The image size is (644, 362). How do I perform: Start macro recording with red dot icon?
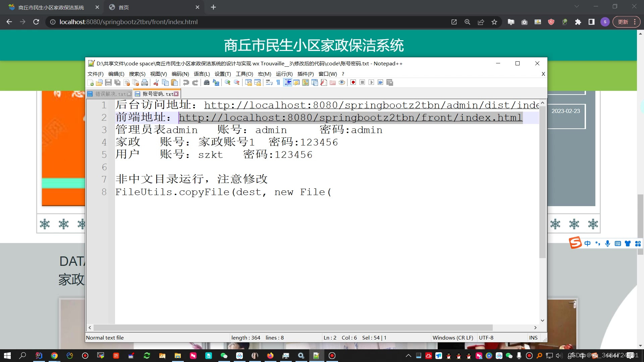353,82
